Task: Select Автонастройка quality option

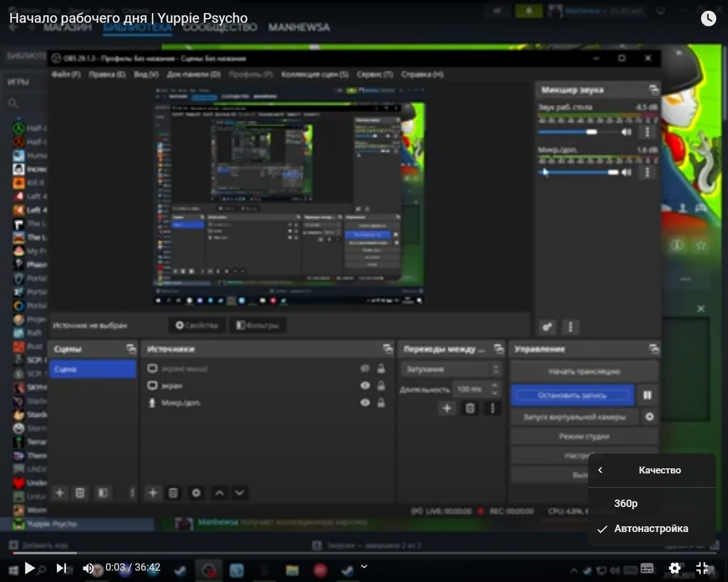Action: pyautogui.click(x=652, y=529)
